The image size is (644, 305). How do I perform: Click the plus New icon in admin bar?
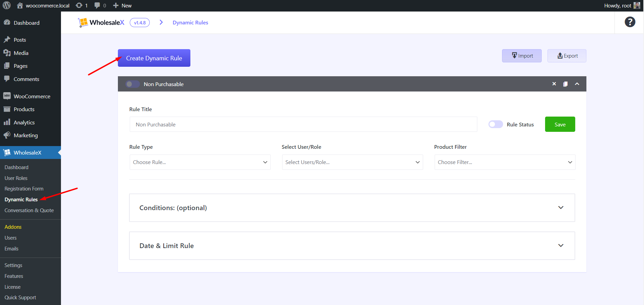point(116,5)
